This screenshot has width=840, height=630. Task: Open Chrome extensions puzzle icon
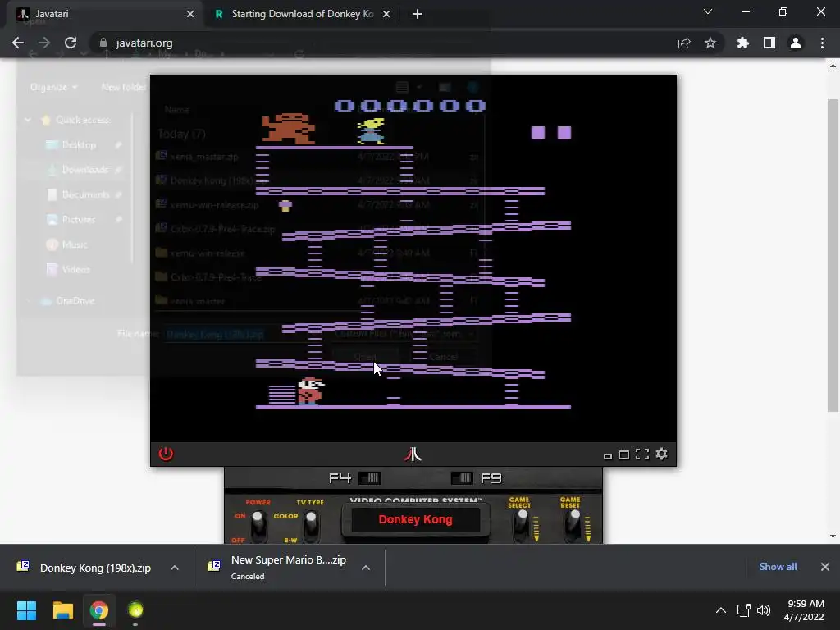coord(742,43)
